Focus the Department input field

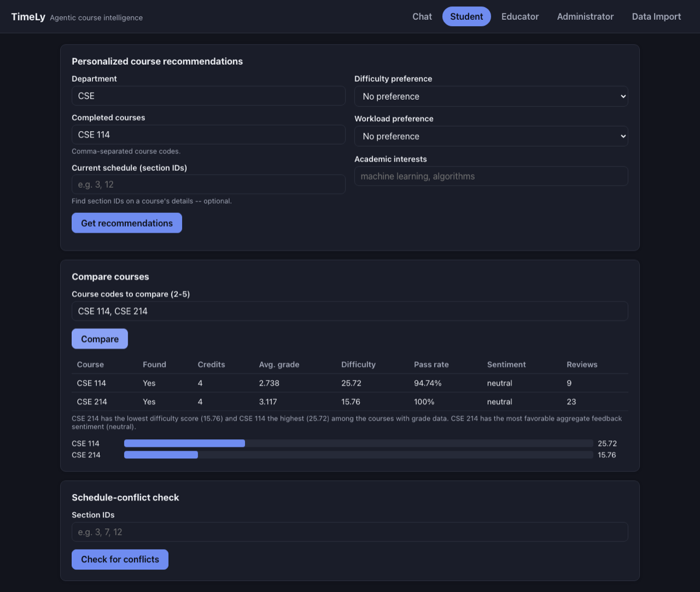pos(208,96)
